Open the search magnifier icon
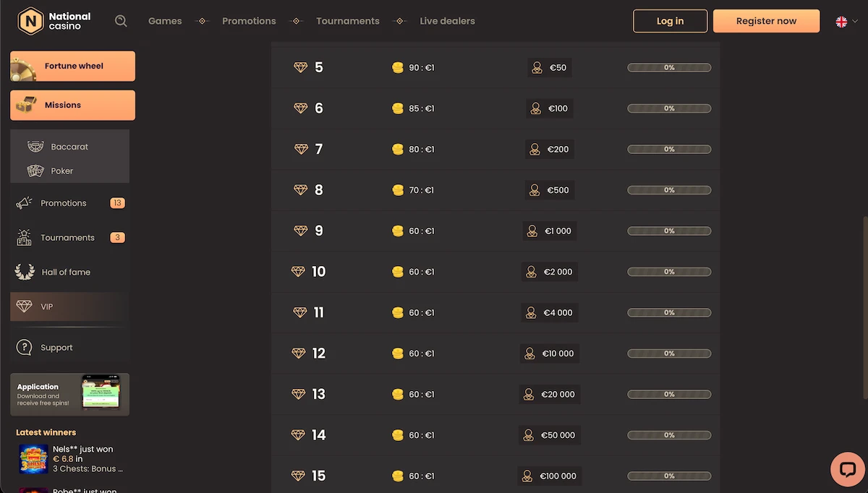868x493 pixels. pyautogui.click(x=121, y=21)
